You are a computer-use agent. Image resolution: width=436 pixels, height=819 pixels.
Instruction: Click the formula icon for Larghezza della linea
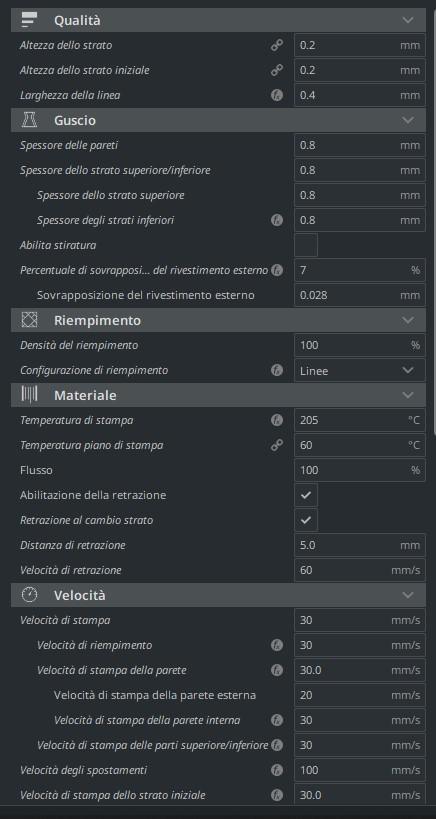tap(277, 96)
